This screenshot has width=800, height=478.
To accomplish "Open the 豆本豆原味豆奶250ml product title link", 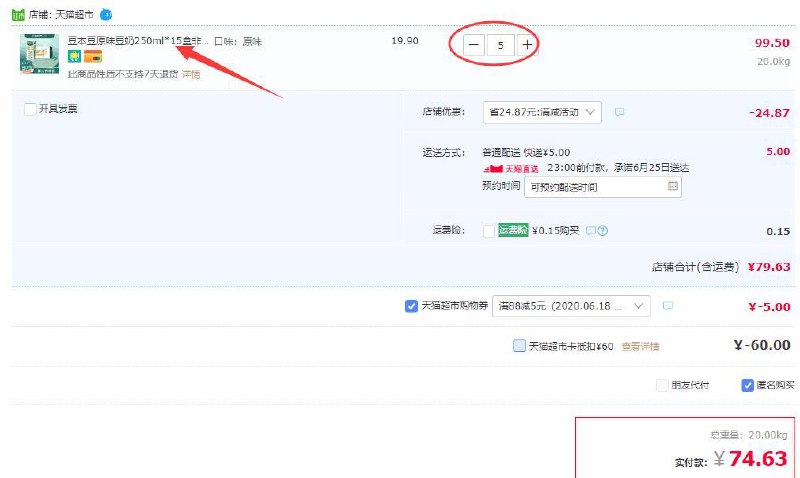I will point(138,41).
